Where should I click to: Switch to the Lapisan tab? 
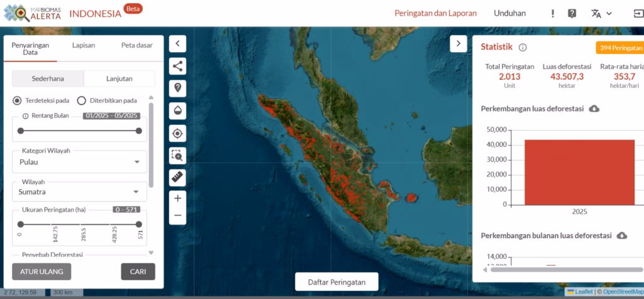[84, 45]
